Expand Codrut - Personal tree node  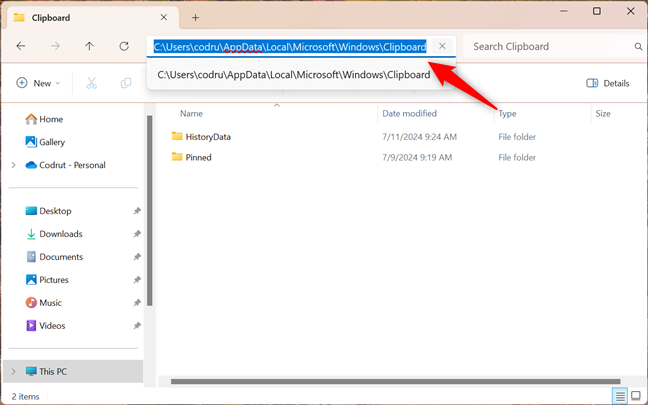[x=13, y=165]
